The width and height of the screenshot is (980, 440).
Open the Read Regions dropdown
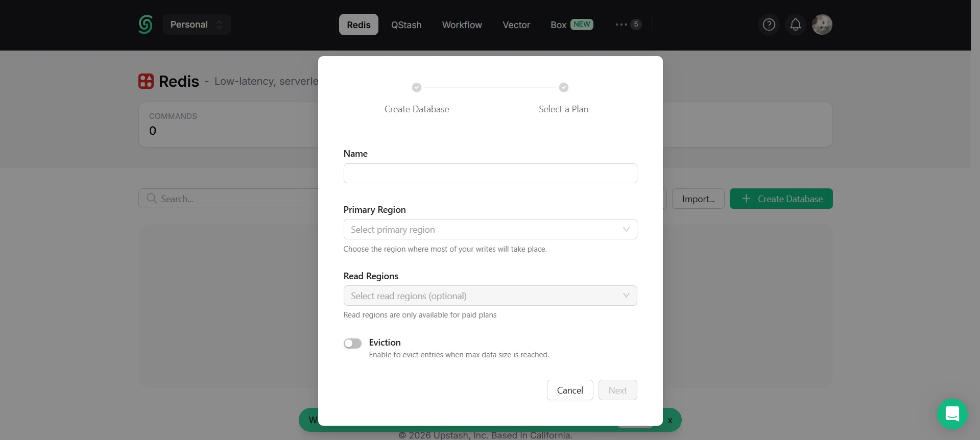pyautogui.click(x=490, y=296)
